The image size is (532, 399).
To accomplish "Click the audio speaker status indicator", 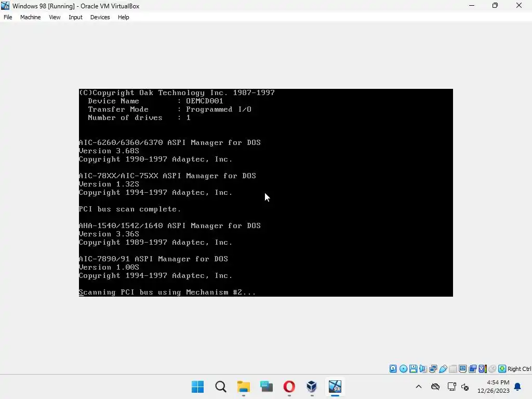I will tap(423, 369).
